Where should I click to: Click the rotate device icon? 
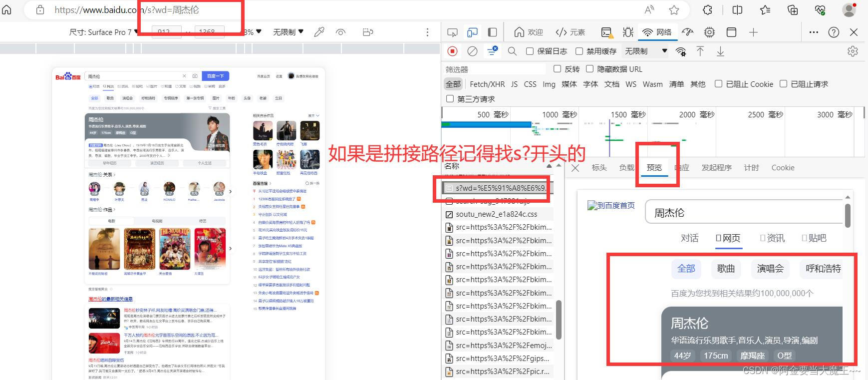[368, 32]
